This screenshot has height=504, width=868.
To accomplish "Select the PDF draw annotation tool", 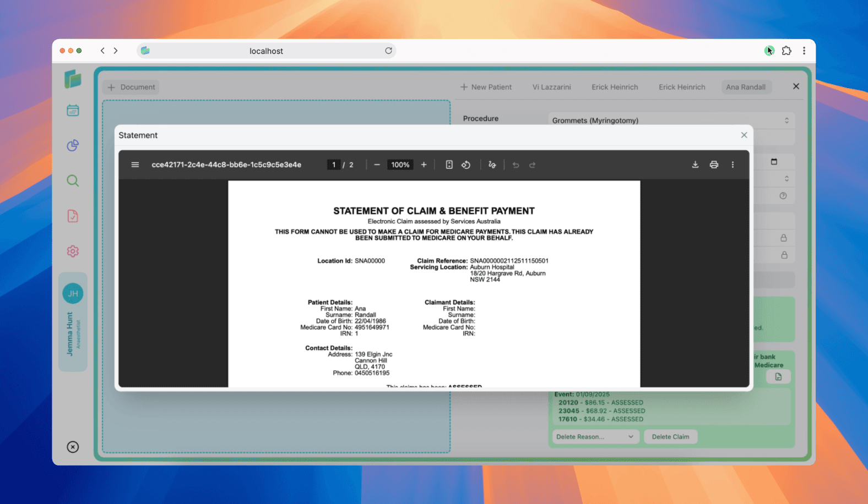I will pyautogui.click(x=492, y=165).
